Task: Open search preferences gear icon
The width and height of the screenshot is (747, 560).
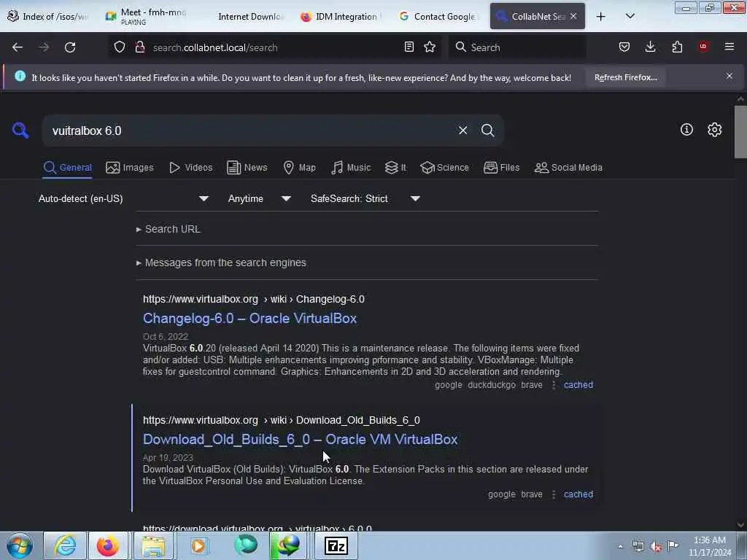Action: coord(715,130)
